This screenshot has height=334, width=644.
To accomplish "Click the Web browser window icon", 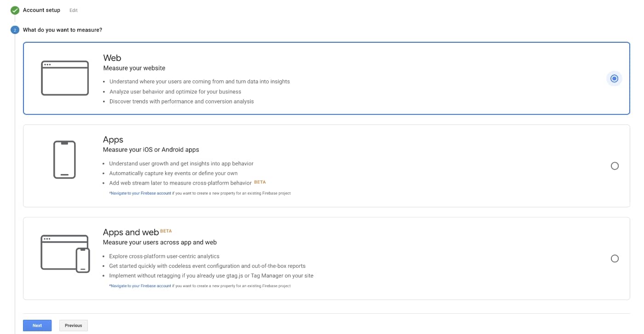I will (65, 78).
